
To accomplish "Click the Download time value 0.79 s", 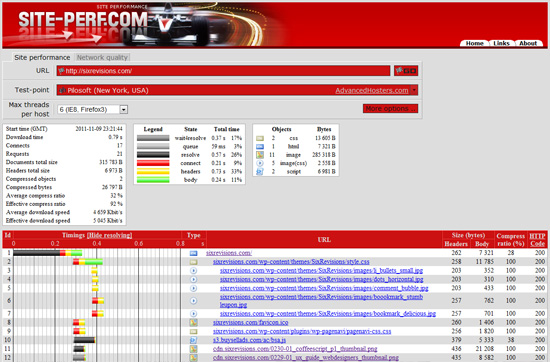I will pos(115,137).
